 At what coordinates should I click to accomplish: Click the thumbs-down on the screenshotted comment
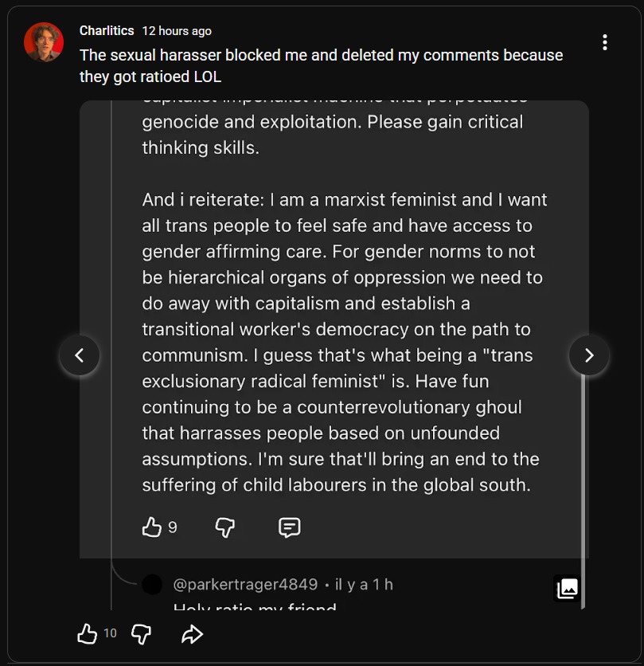click(x=225, y=527)
